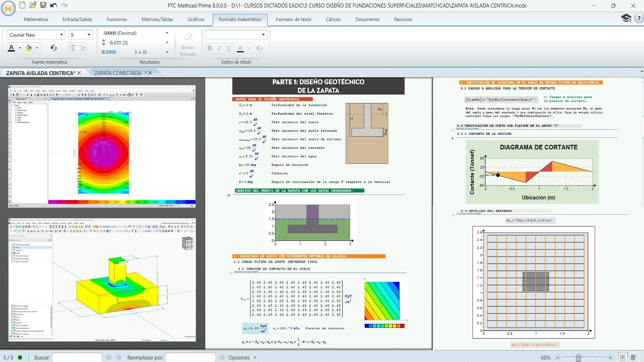Click green calculation status indicator dot

coord(20,357)
